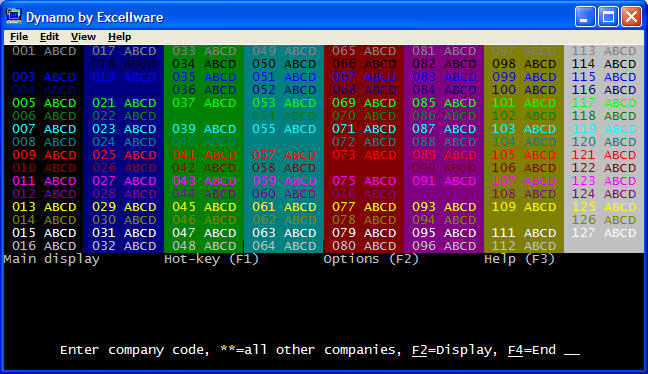This screenshot has height=374, width=648.
Task: Click the text 061 ABCD
Action: pyautogui.click(x=284, y=207)
